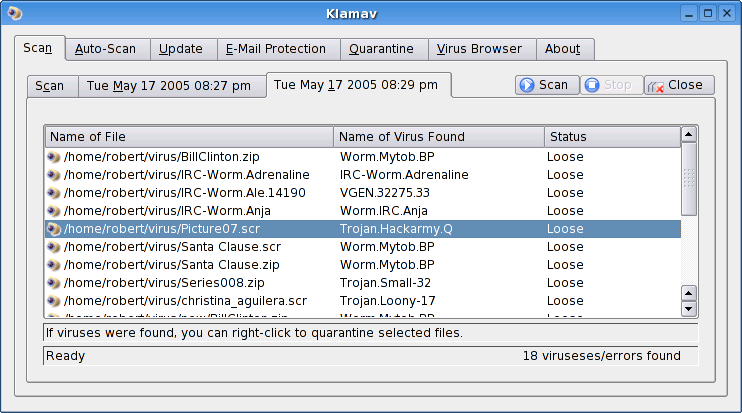
Task: Minimize the Klamav window
Action: (x=689, y=13)
